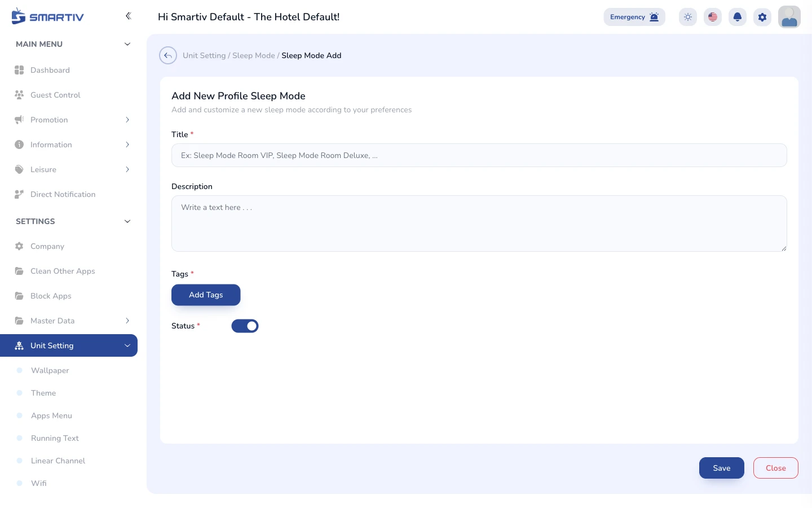Click the Clean Other Apps folder icon
Viewport: 812px width, 508px height.
19,271
